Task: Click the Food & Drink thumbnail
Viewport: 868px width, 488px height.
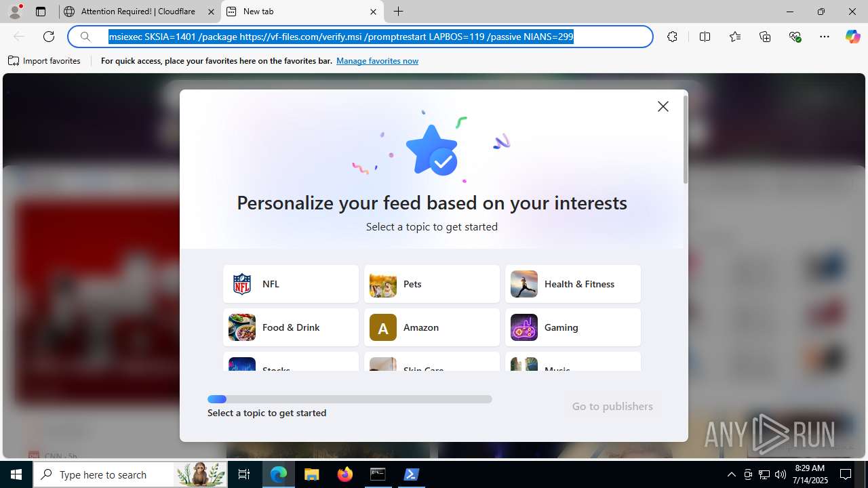Action: point(242,327)
